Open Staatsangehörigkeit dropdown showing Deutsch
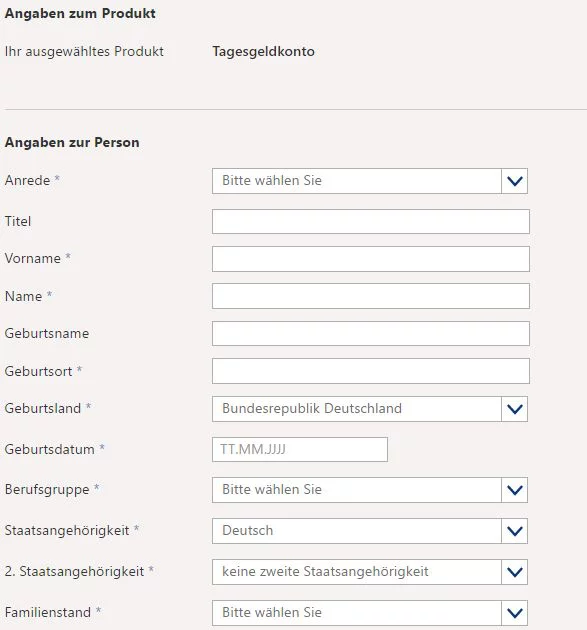Image resolution: width=587 pixels, height=630 pixels. tap(370, 531)
